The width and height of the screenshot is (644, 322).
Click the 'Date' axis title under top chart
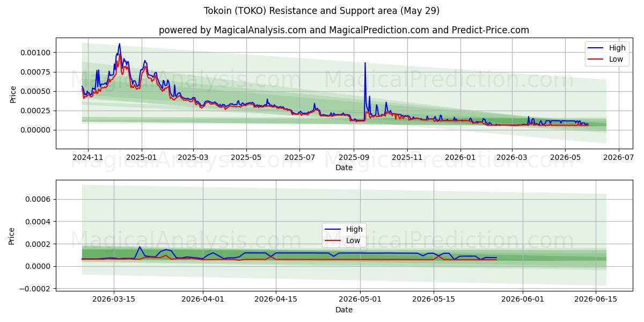point(344,167)
